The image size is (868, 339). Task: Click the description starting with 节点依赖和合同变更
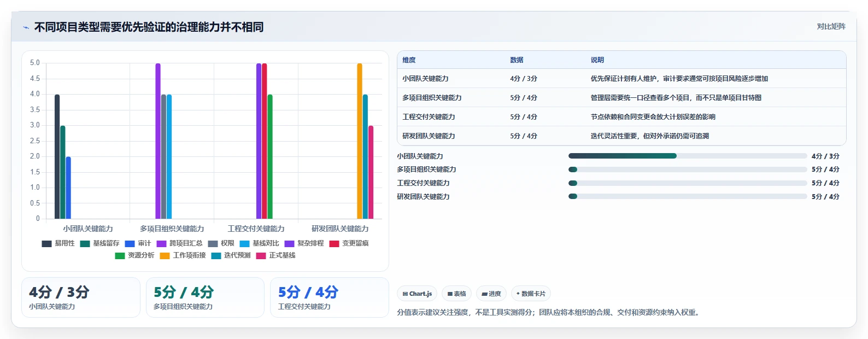click(653, 117)
